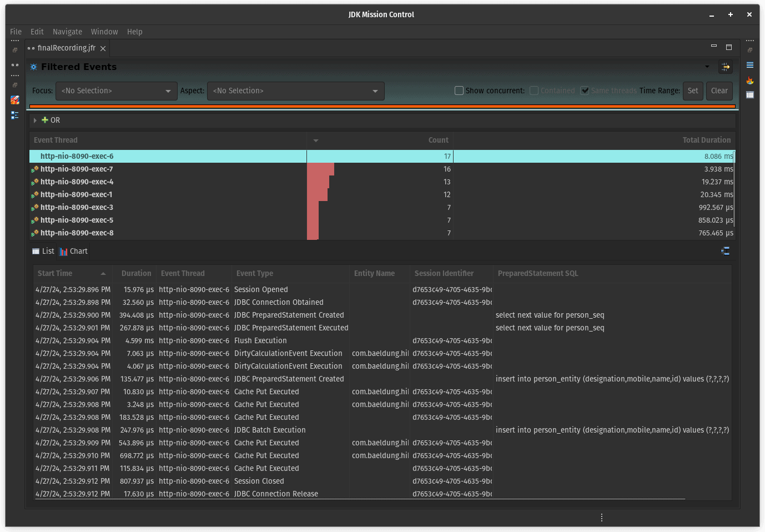The height and width of the screenshot is (532, 765).
Task: Click the Filtered Events gear icon
Action: pyautogui.click(x=34, y=67)
